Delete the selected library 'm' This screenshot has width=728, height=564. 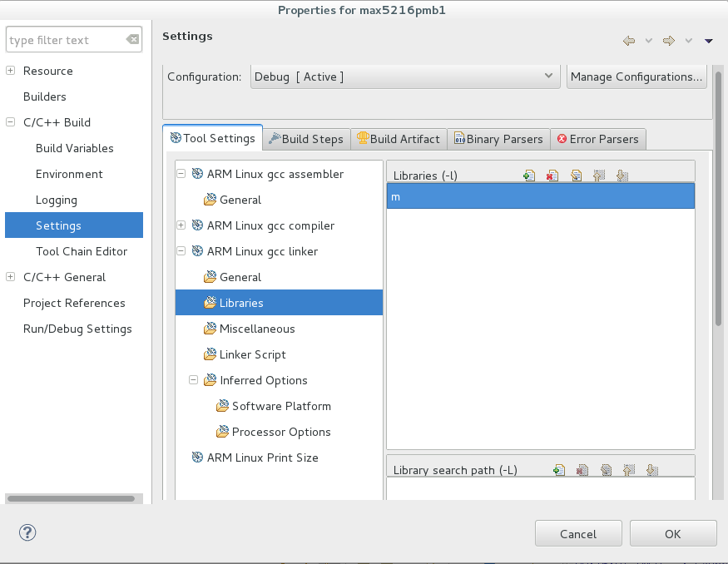tap(552, 176)
